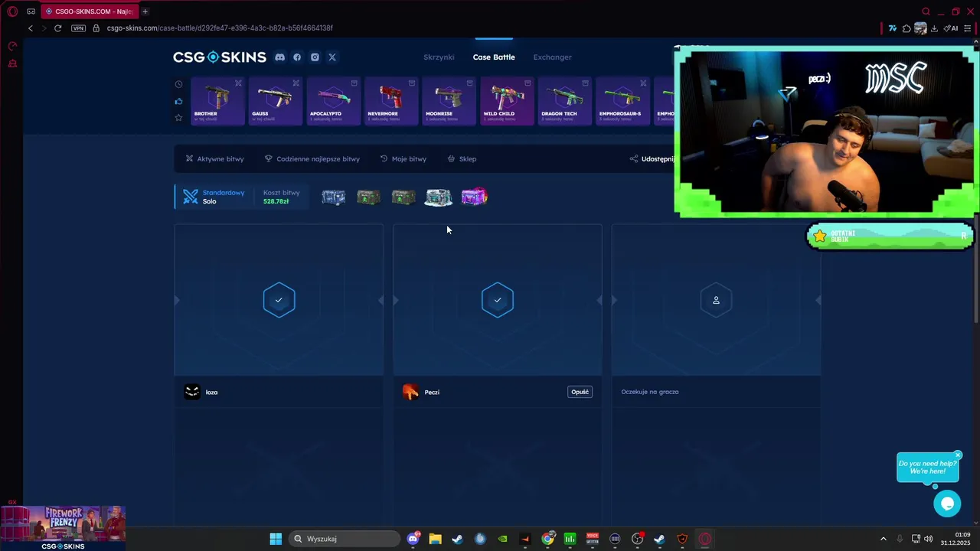Open the EMPHOROSAUR-S drop card
The height and width of the screenshot is (551, 980).
[622, 101]
